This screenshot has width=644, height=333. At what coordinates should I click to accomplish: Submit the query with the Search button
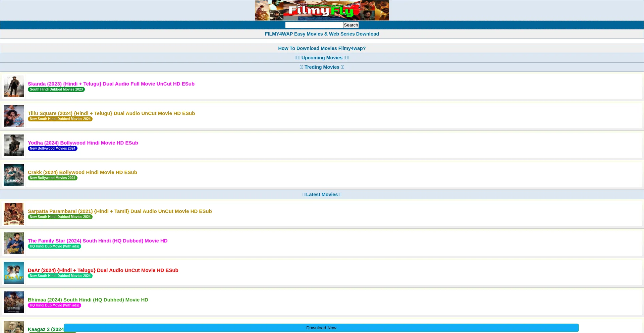click(x=351, y=25)
